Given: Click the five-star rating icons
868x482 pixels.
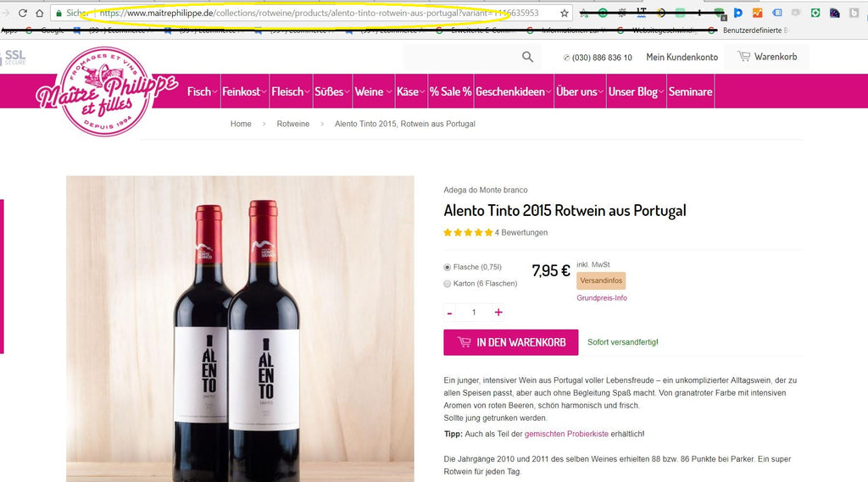Looking at the screenshot, I should (468, 232).
